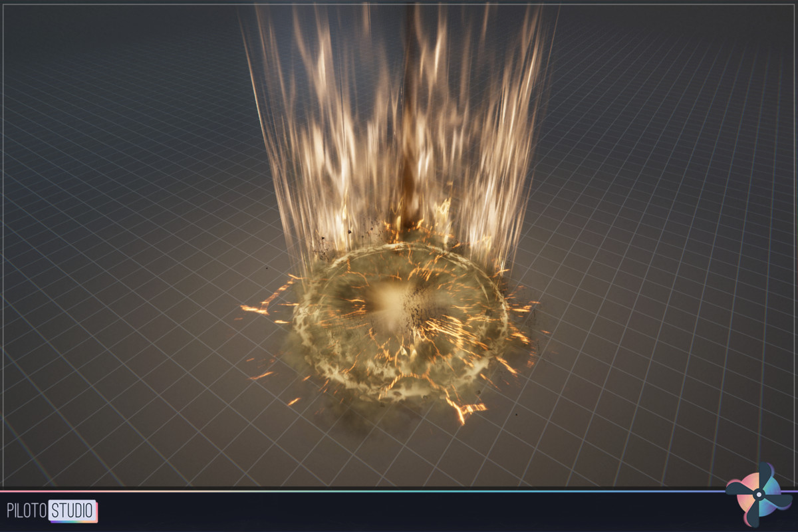Click the white center hub of the pinwheel logo
The height and width of the screenshot is (532, 798).
(x=759, y=495)
